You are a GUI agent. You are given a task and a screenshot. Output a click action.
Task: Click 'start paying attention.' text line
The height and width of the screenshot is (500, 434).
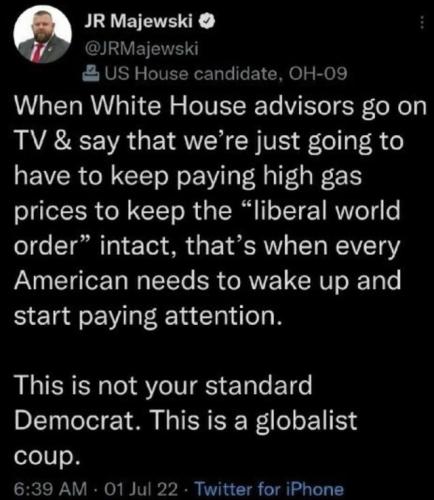[x=148, y=315]
